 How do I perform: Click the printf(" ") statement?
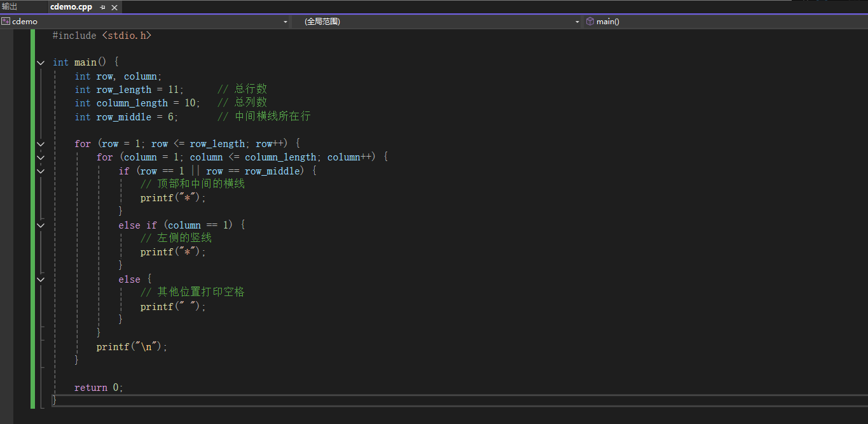coord(174,307)
